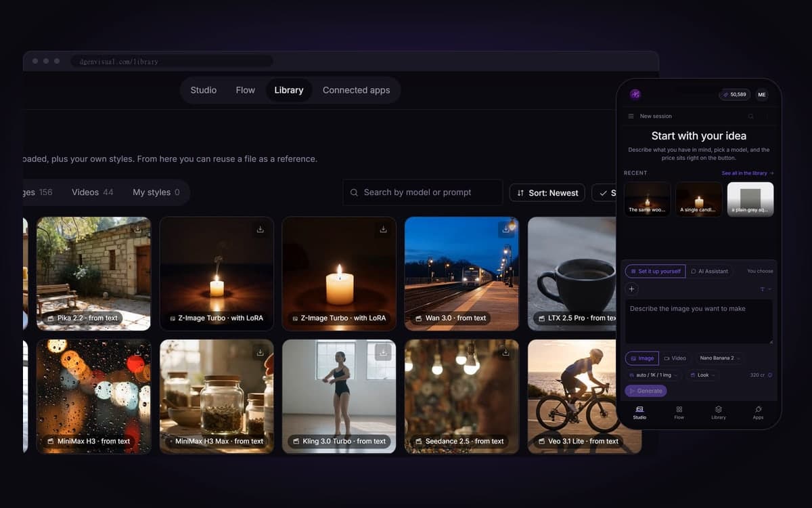Viewport: 812px width, 508px height.
Task: Open the Connected apps tab
Action: 357,90
